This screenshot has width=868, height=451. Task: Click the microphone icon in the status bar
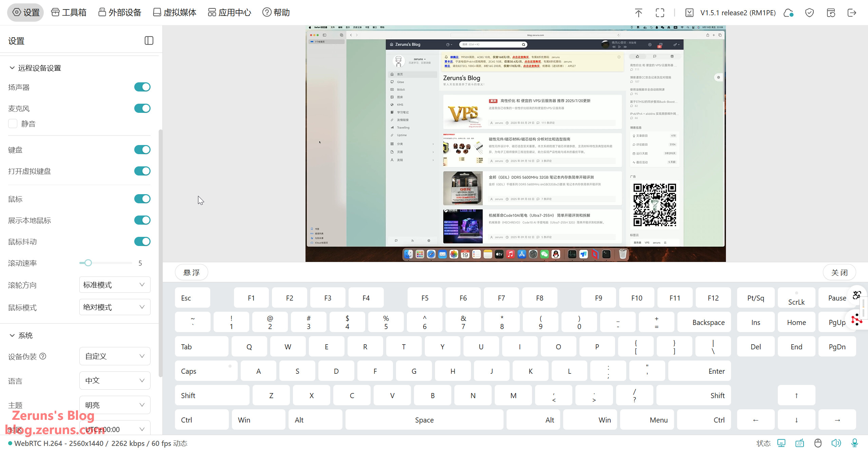(x=855, y=443)
